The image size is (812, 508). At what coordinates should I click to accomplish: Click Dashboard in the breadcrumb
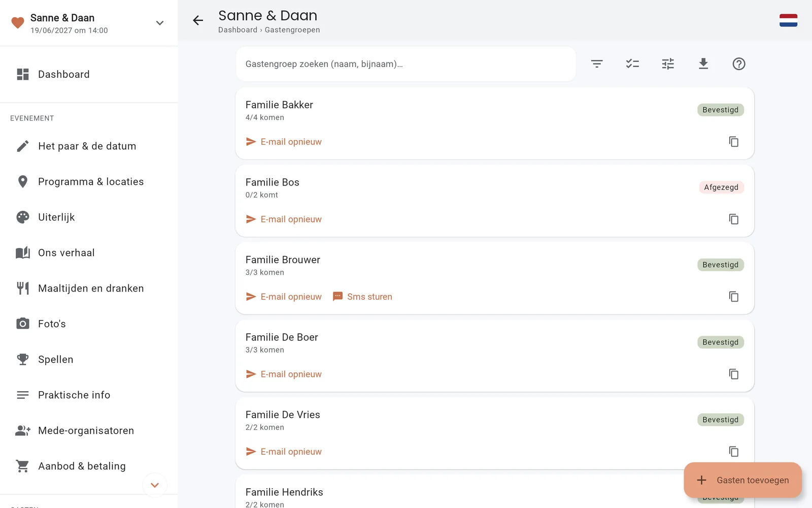[x=238, y=30]
